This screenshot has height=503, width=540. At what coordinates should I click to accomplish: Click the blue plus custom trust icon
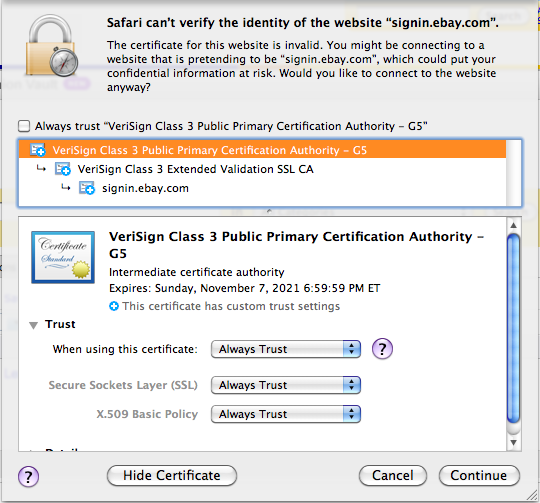(114, 306)
